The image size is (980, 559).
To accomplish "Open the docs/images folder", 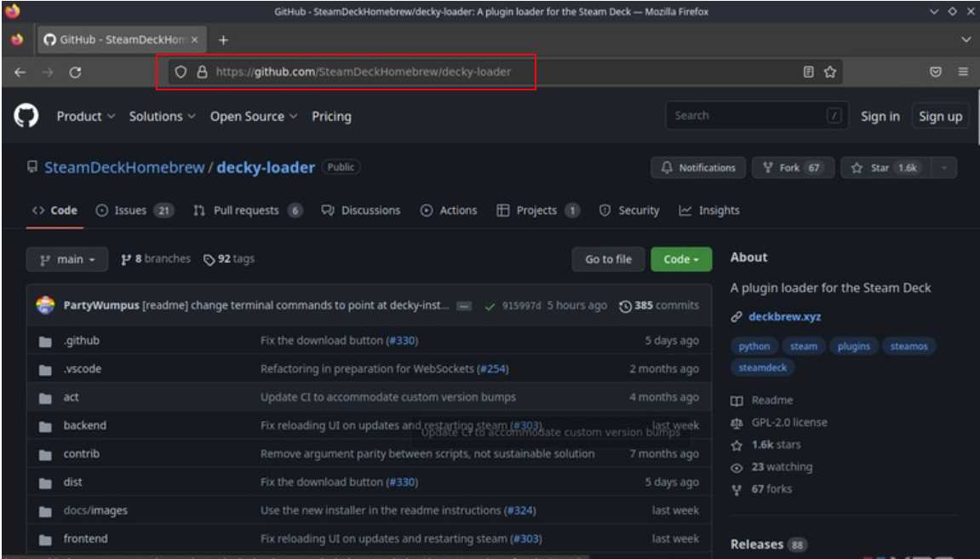I will point(95,510).
